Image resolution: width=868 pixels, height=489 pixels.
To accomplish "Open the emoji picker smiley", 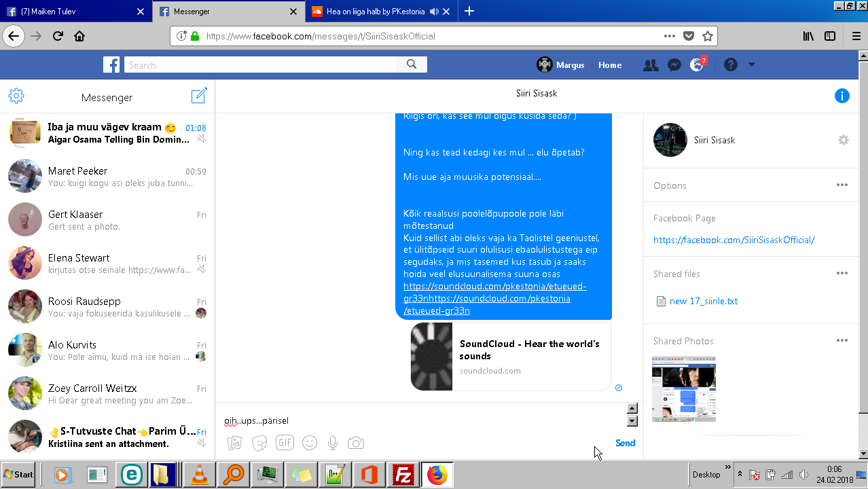I will tap(310, 443).
